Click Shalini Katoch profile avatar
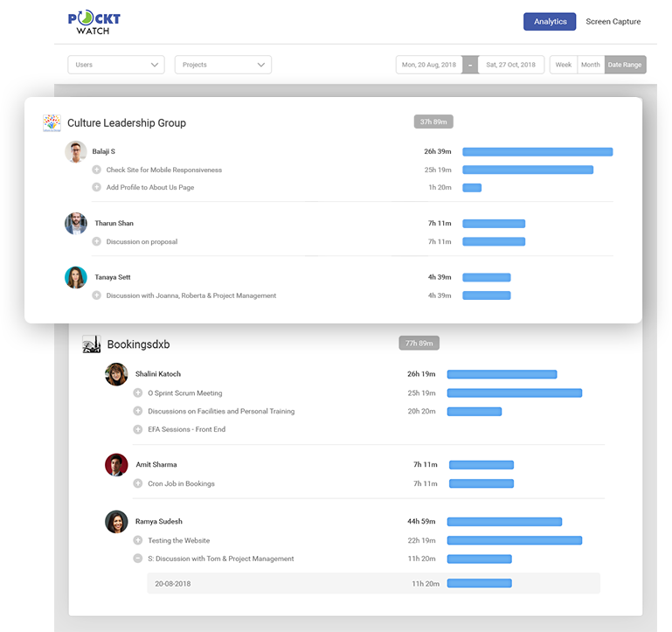672x632 pixels. 116,374
